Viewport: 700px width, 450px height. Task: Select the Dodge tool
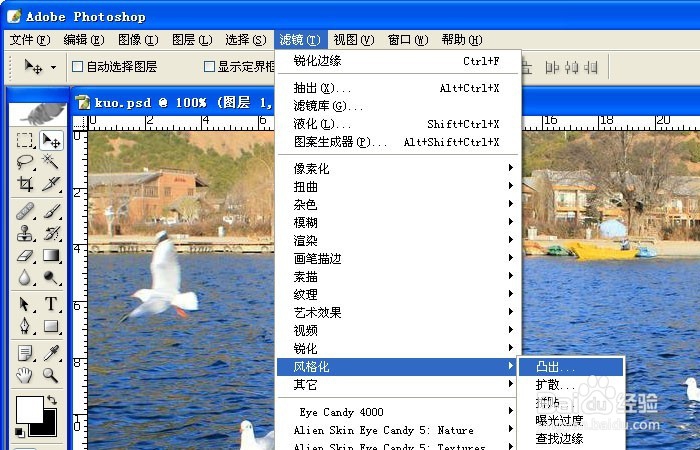[51, 277]
